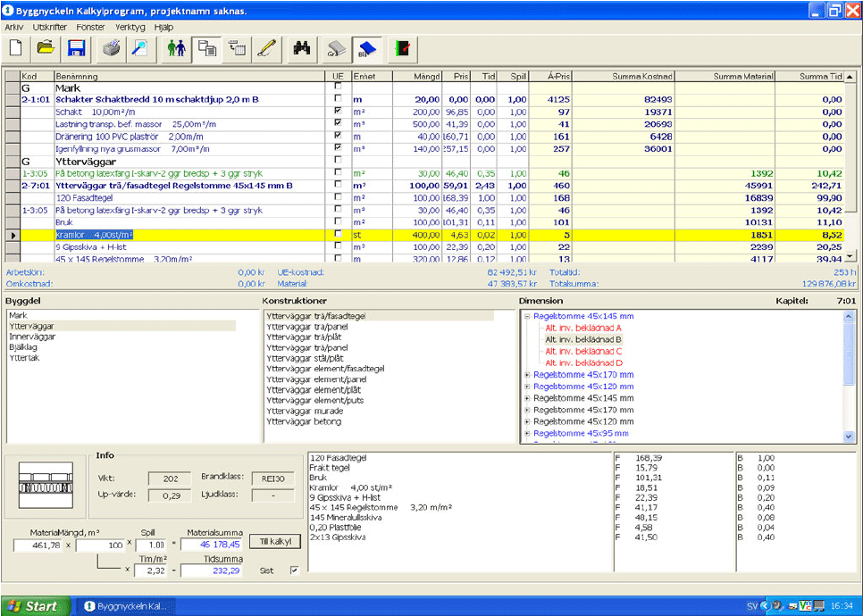Toggle the Sist checkbox

(x=295, y=570)
